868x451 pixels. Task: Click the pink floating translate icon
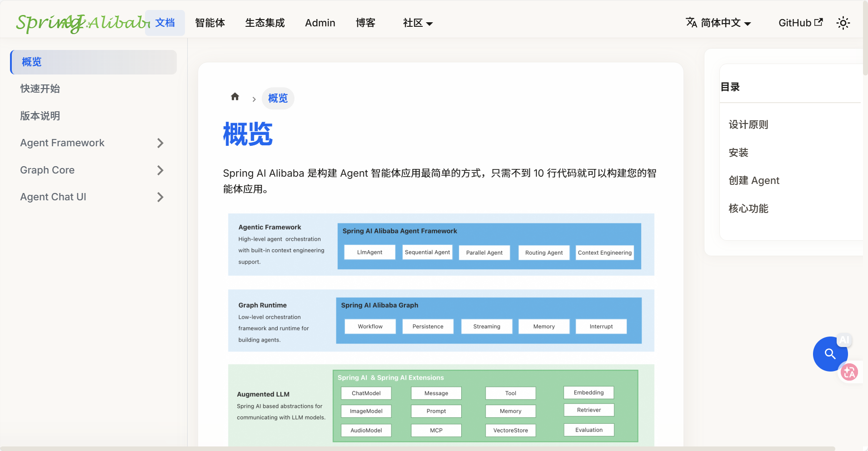(849, 372)
